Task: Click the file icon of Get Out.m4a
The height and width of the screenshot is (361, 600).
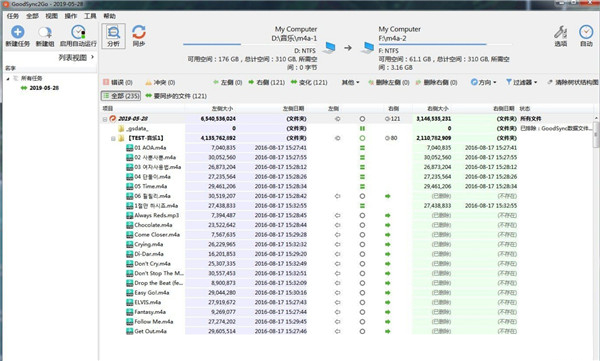Action: tap(130, 331)
